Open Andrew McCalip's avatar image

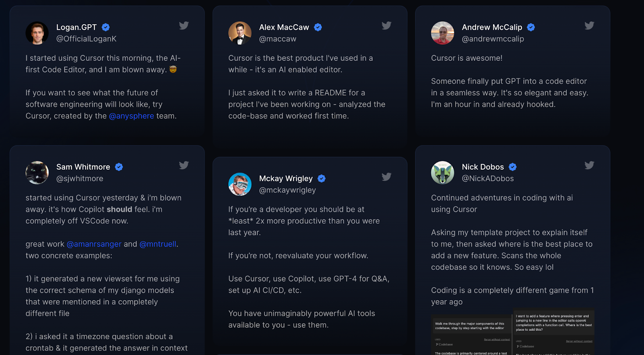442,33
